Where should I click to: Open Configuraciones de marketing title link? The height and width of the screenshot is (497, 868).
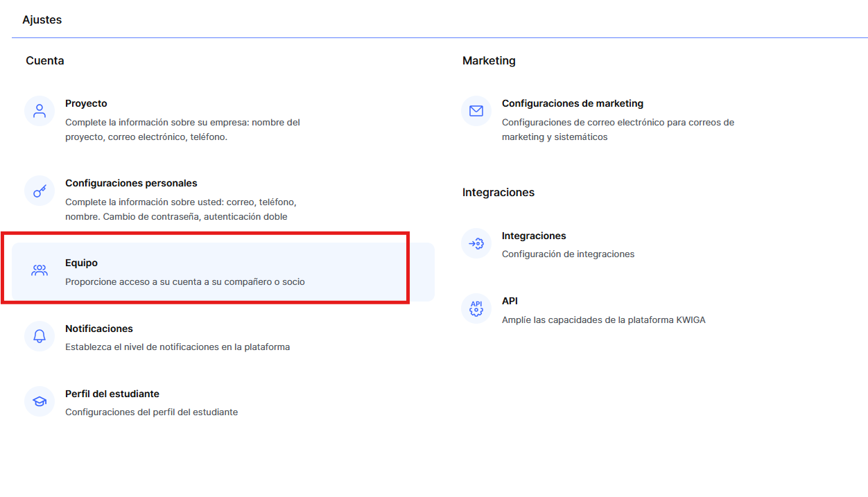coord(573,103)
